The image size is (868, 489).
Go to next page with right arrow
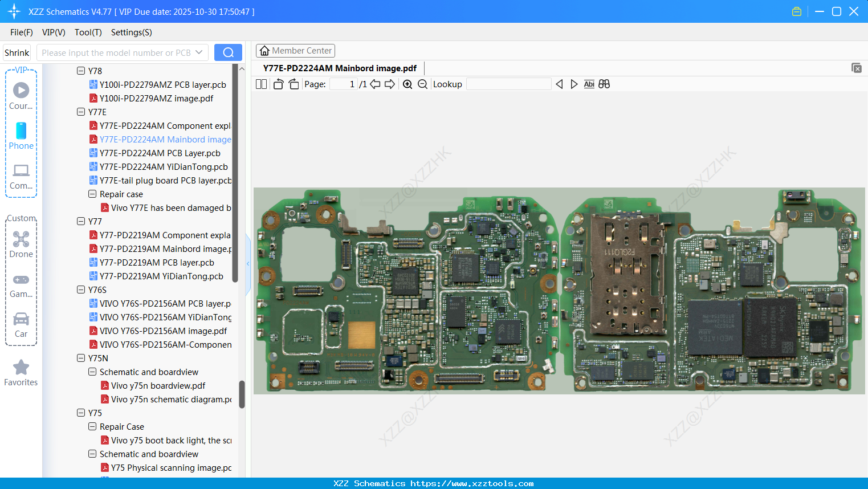click(389, 84)
